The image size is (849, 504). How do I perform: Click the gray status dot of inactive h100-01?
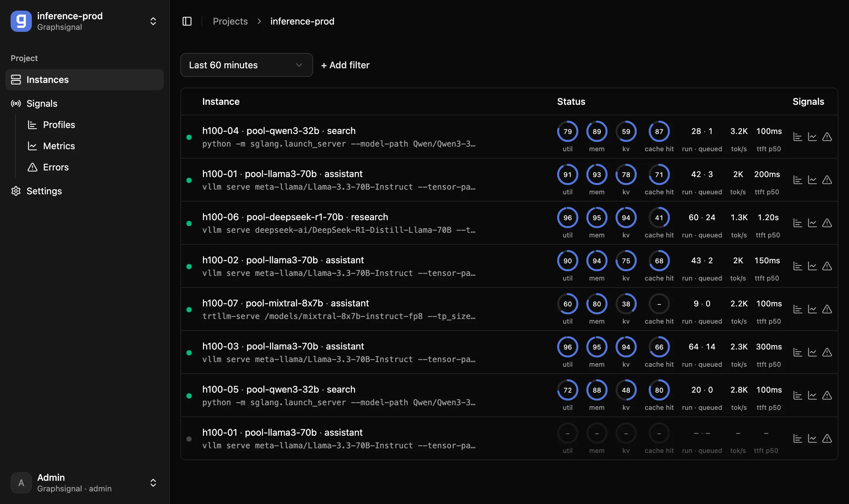point(189,439)
